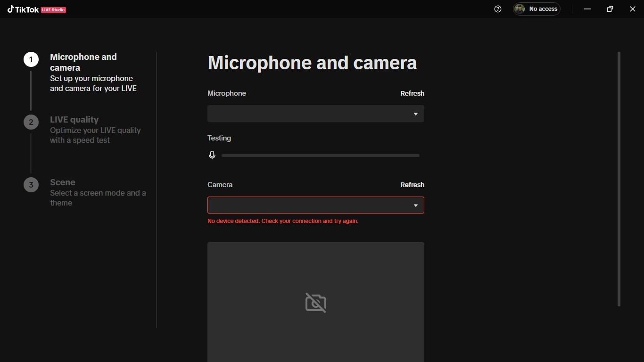Click the crossed-out camera preview icon
Viewport: 644px width, 362px height.
click(x=316, y=303)
